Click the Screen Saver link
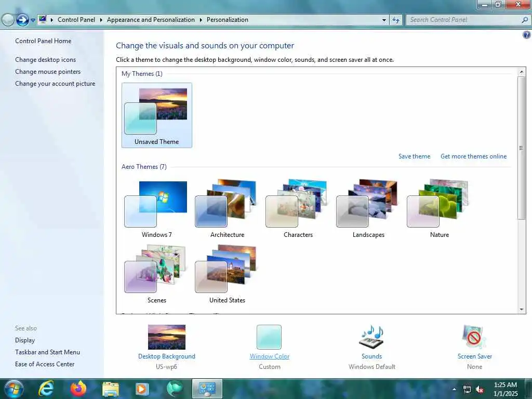Image resolution: width=532 pixels, height=399 pixels. click(x=474, y=356)
